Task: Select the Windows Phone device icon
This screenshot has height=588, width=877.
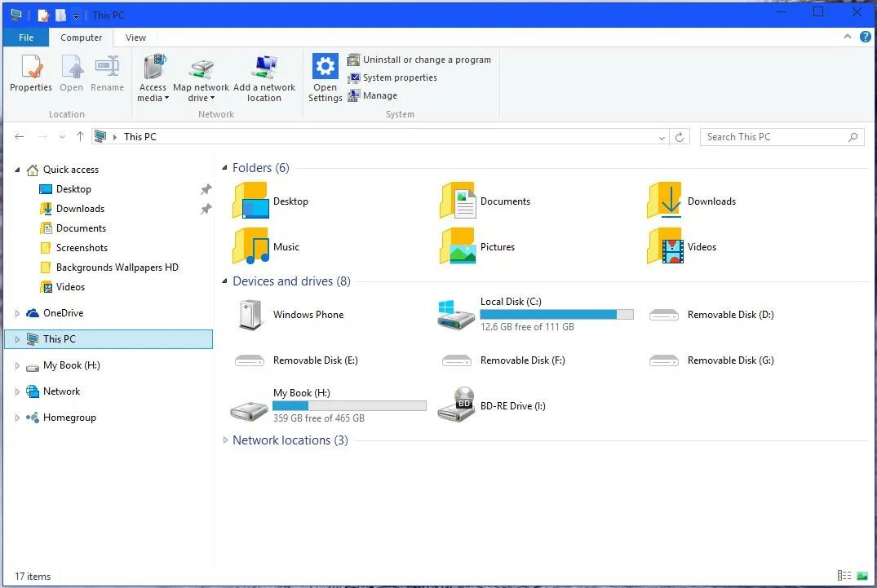Action: pyautogui.click(x=250, y=315)
